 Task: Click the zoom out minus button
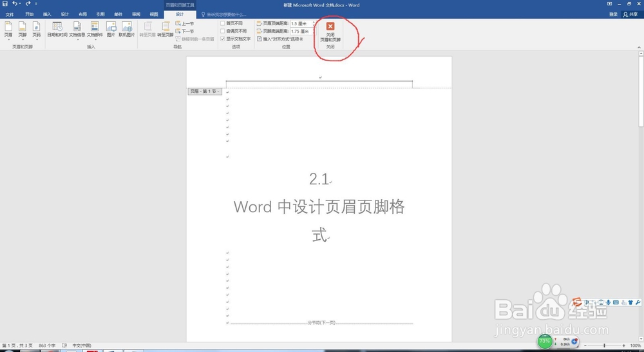(585, 346)
